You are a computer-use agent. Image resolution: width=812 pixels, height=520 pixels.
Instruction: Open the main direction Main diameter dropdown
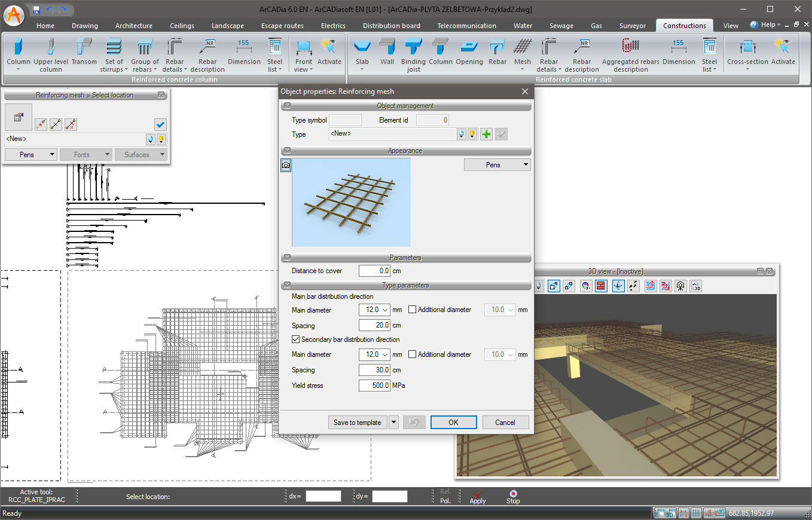[x=385, y=310]
